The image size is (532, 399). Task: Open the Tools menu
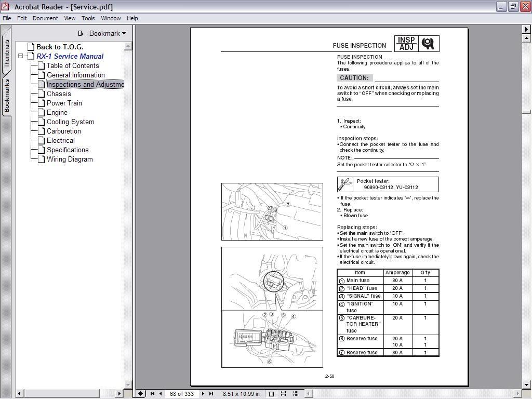[88, 18]
